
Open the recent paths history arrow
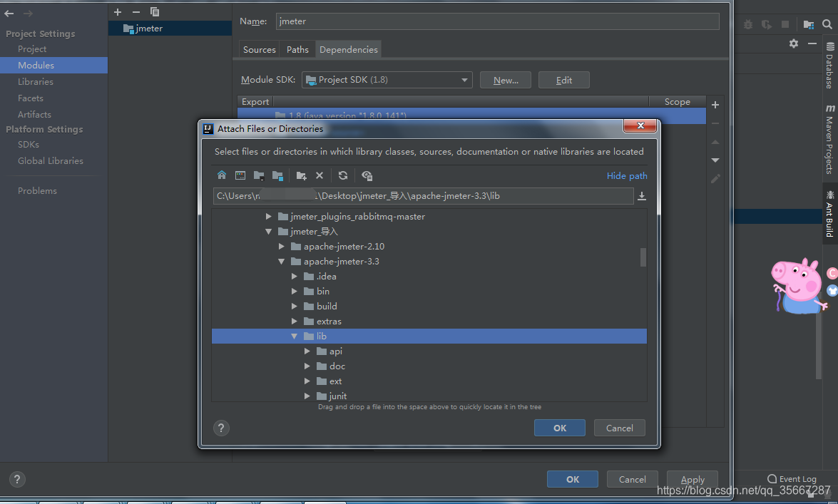pyautogui.click(x=642, y=196)
